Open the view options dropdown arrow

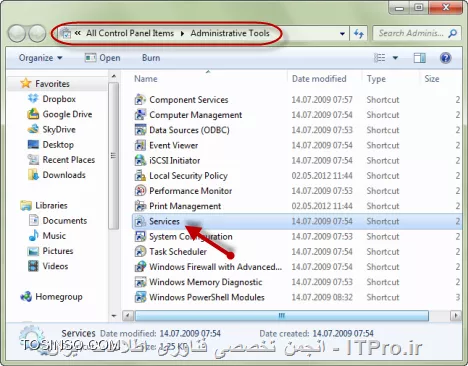[x=395, y=58]
